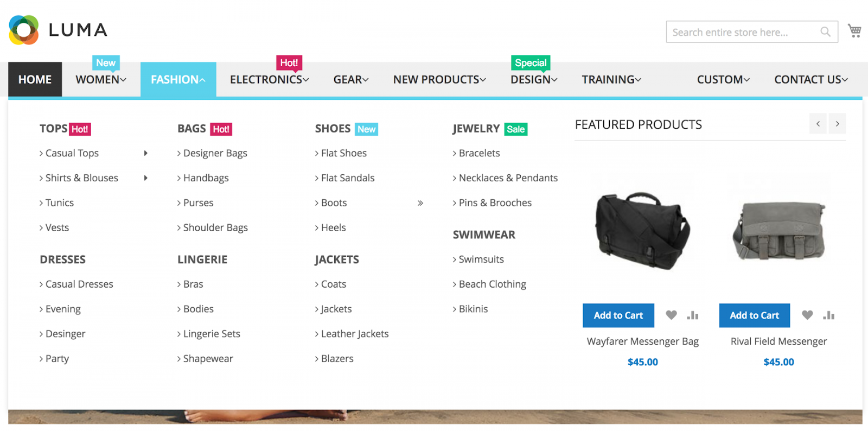Open the Leather Jackets link
This screenshot has width=868, height=431.
pyautogui.click(x=355, y=334)
